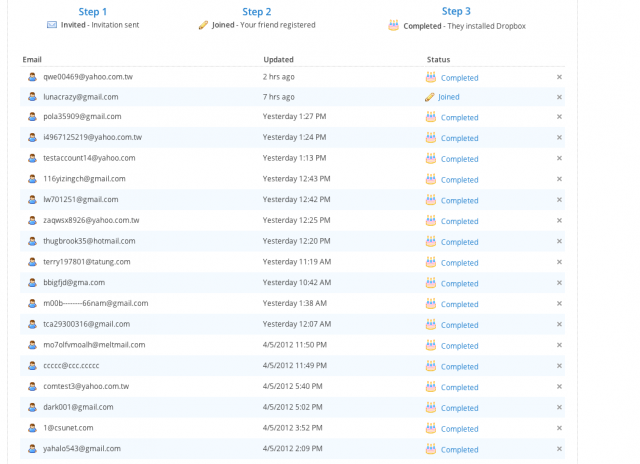Click user avatar icon beside 1@csunet.com
Viewport: 640px width, 464px height.
pyautogui.click(x=32, y=428)
